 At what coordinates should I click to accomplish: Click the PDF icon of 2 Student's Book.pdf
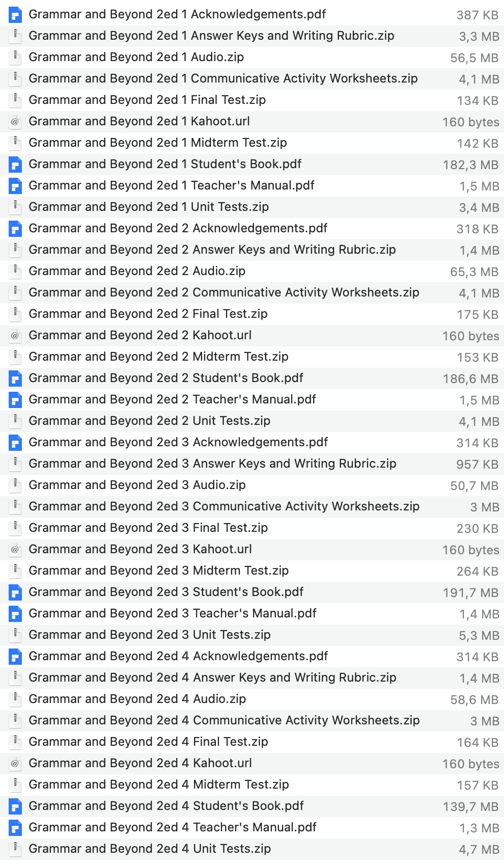tap(15, 378)
